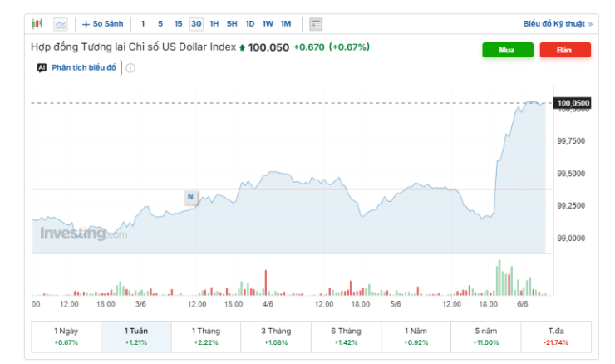This screenshot has width=615, height=364.
Task: Select the 5 năm range tab
Action: 486,337
